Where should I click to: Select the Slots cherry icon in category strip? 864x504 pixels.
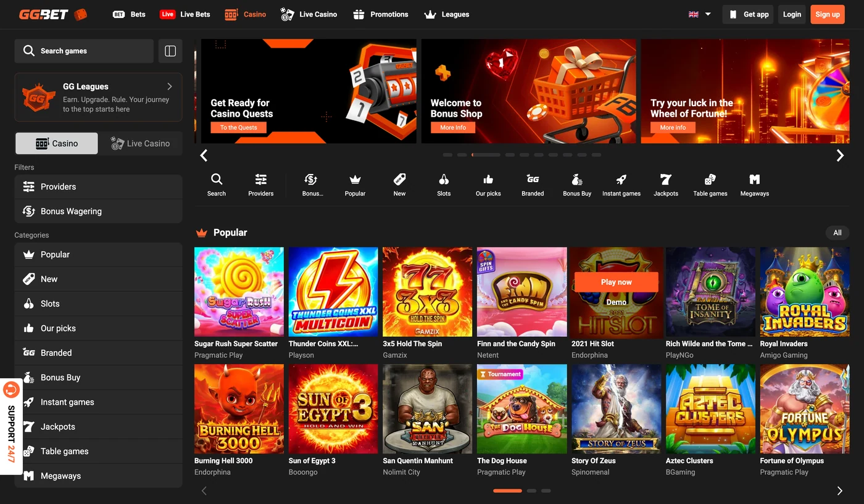(444, 179)
